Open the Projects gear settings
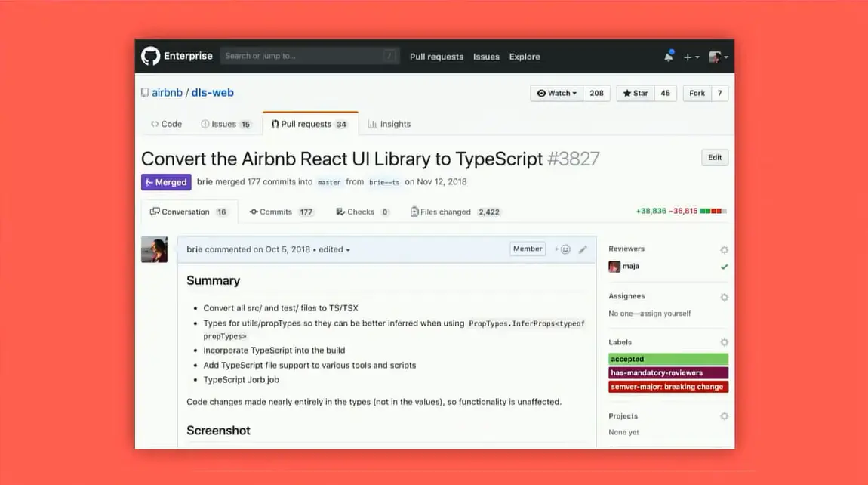Image resolution: width=868 pixels, height=485 pixels. click(x=724, y=416)
